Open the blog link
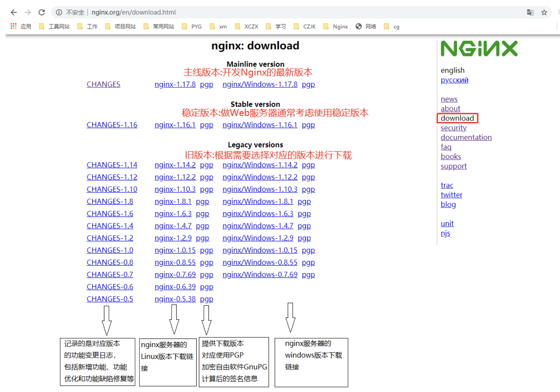 tap(448, 205)
